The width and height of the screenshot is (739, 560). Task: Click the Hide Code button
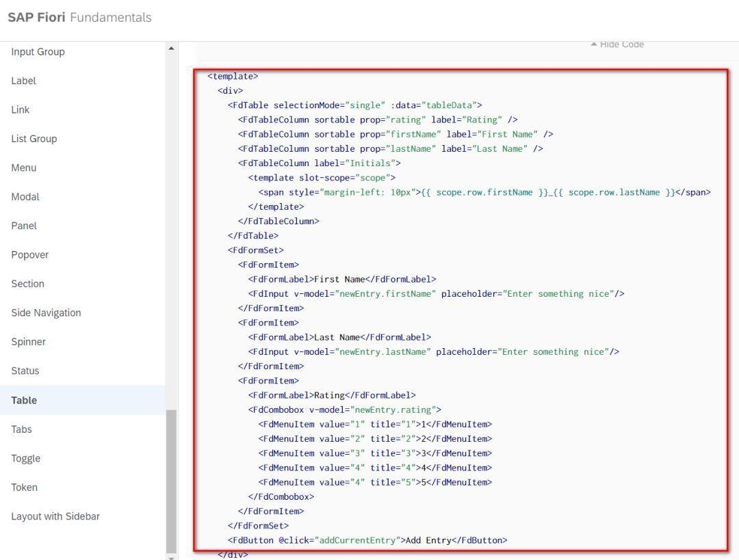[617, 44]
